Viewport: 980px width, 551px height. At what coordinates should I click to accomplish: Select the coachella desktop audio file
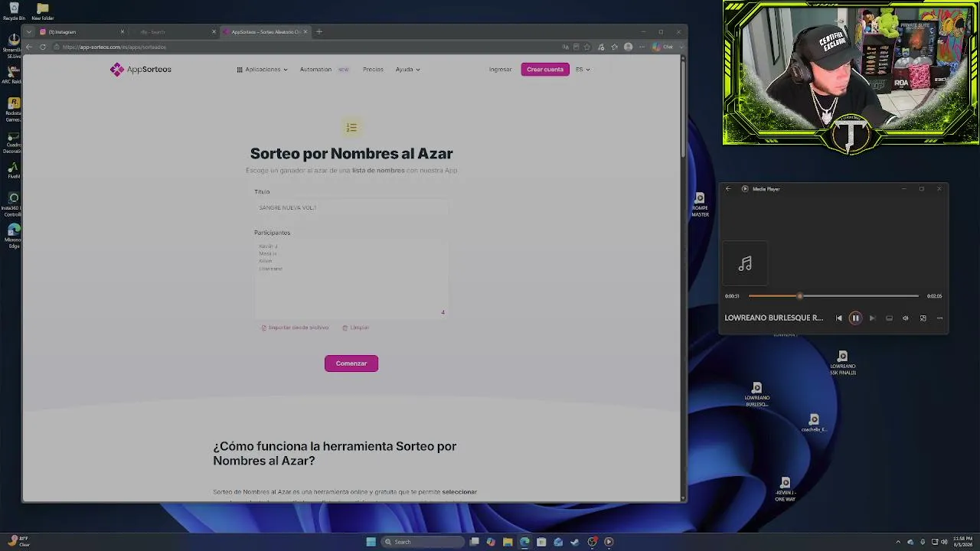814,422
